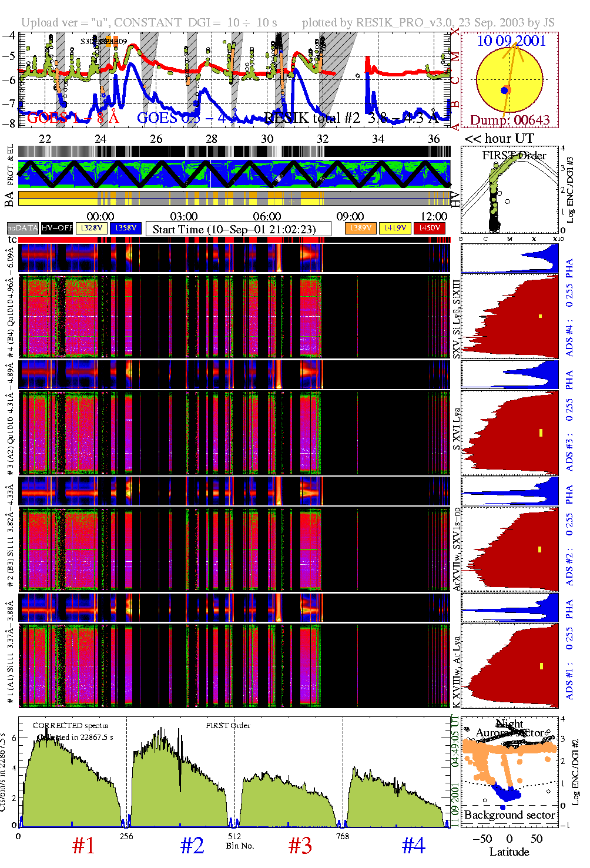590x868 pixels.
Task: Click the orange 1389V voltage legend swatch
Action: (x=361, y=228)
